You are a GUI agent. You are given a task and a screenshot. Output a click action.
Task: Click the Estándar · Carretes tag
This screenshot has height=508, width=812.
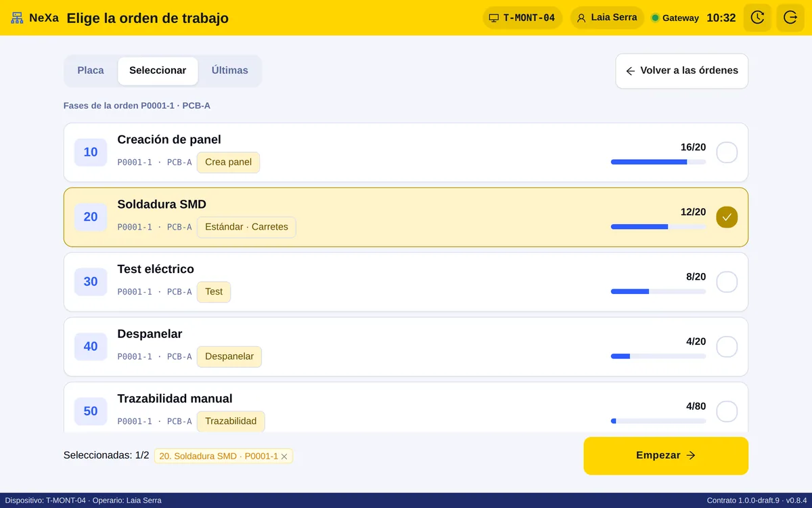point(246,227)
